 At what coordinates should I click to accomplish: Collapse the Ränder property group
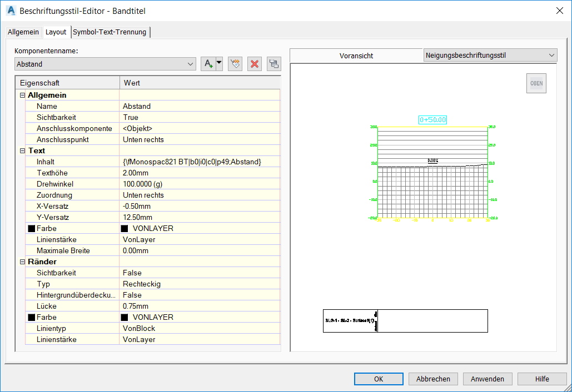pyautogui.click(x=23, y=262)
